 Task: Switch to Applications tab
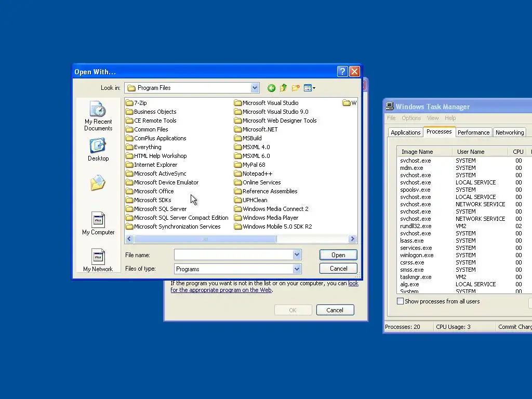(x=405, y=132)
